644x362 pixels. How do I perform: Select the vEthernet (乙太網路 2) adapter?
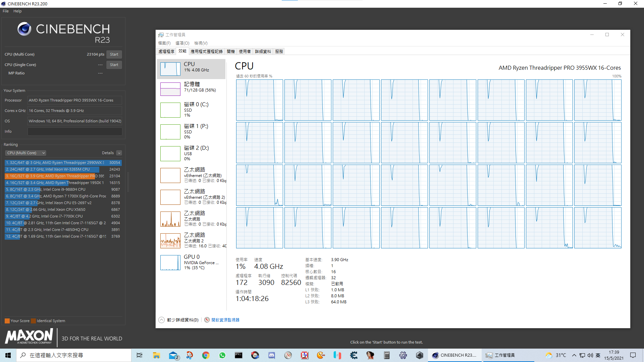191,197
